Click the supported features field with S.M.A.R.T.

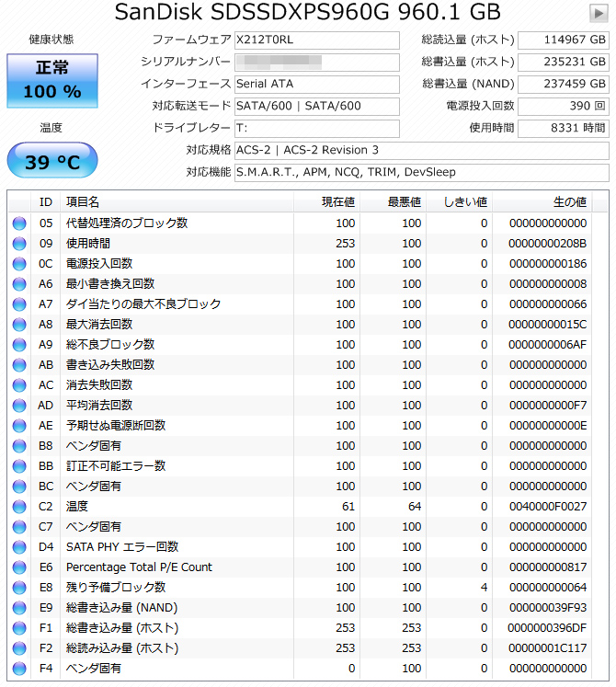coord(421,172)
